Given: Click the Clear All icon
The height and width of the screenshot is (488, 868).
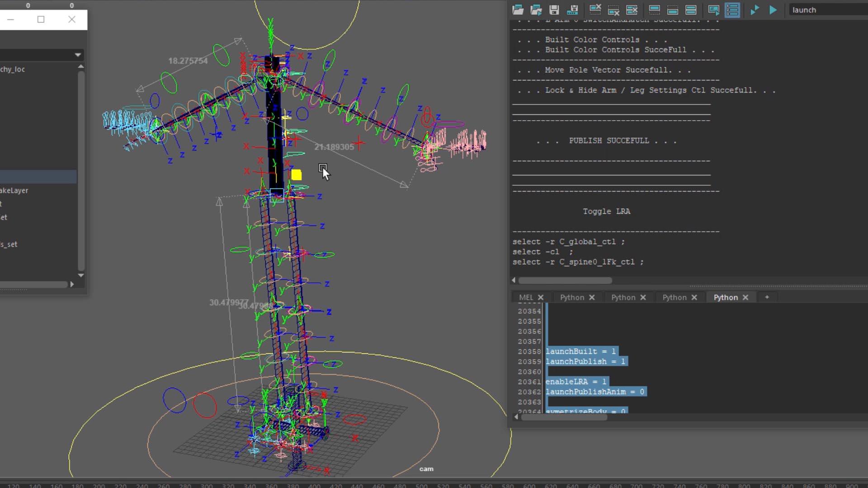Looking at the screenshot, I should (x=632, y=10).
